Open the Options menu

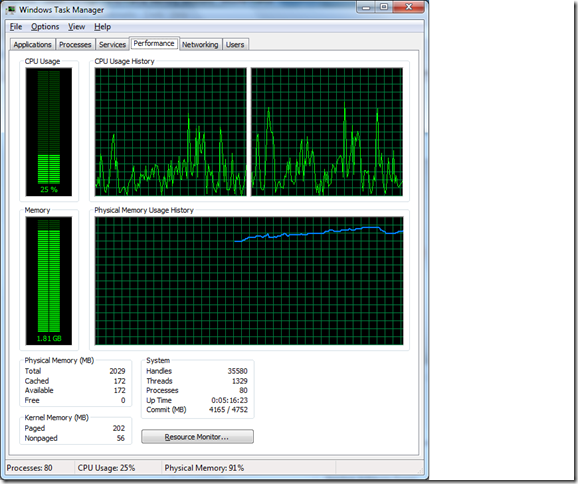[45, 27]
